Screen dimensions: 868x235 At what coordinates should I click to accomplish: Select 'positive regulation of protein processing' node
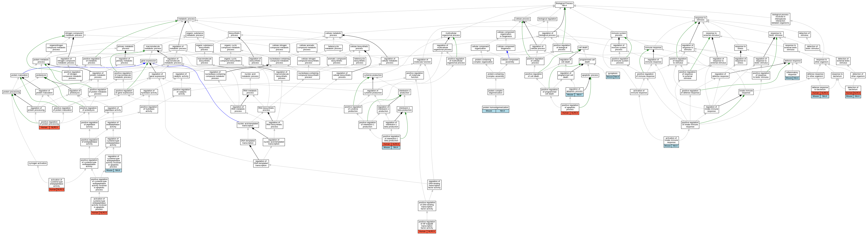(x=49, y=125)
